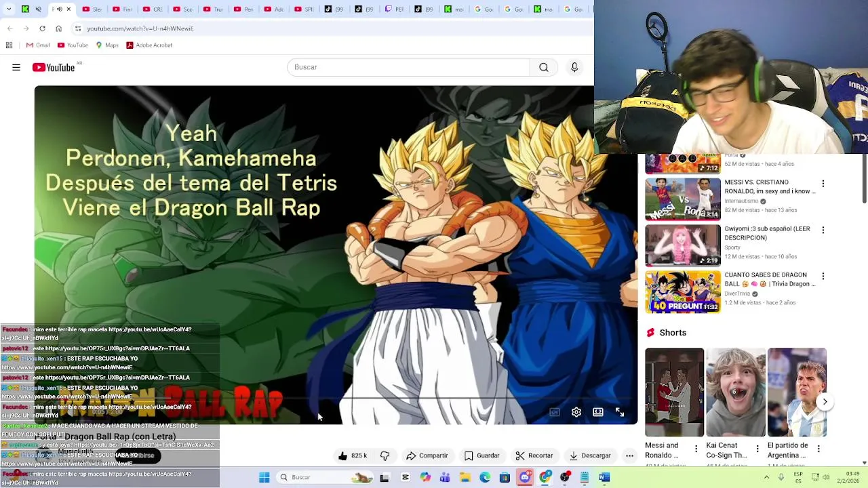Open File Explorer from the taskbar
Image resolution: width=868 pixels, height=488 pixels.
tap(465, 477)
